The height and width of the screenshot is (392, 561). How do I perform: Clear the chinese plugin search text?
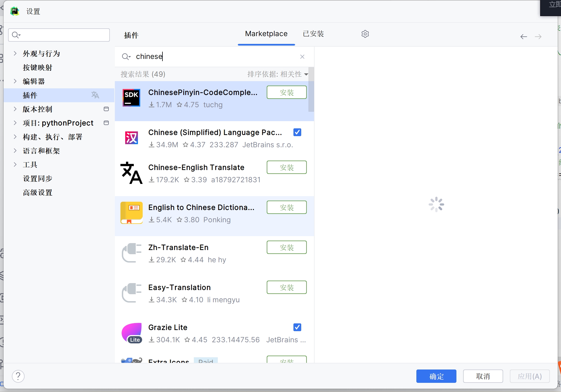(302, 57)
